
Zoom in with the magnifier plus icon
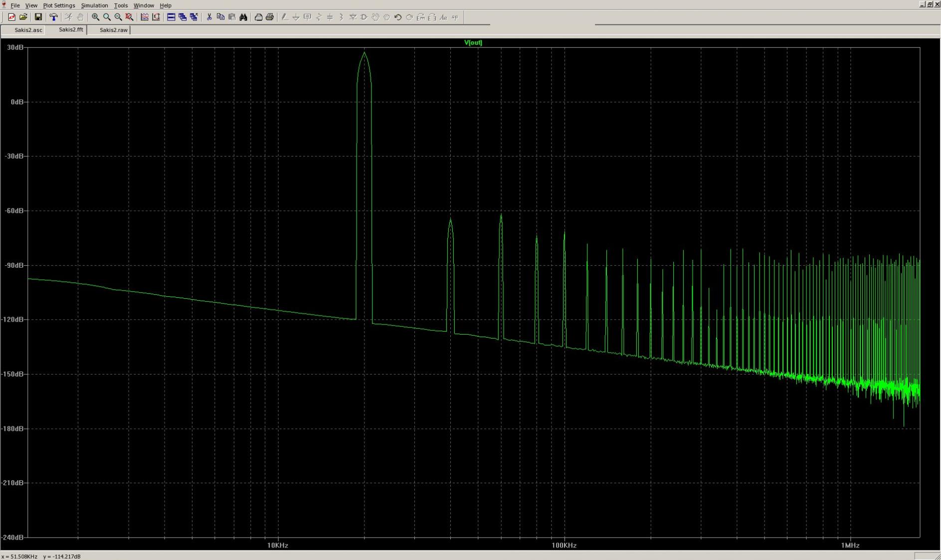click(95, 17)
